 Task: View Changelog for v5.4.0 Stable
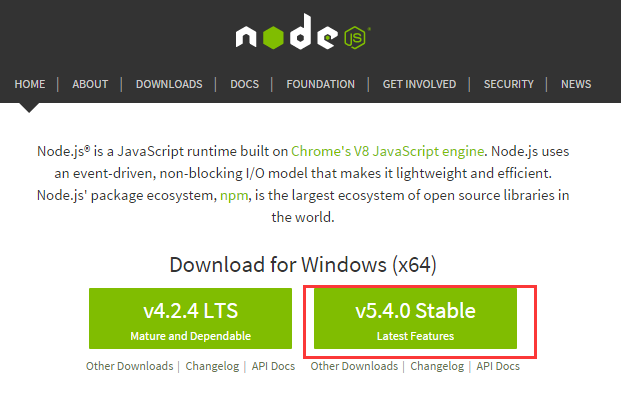(x=437, y=366)
